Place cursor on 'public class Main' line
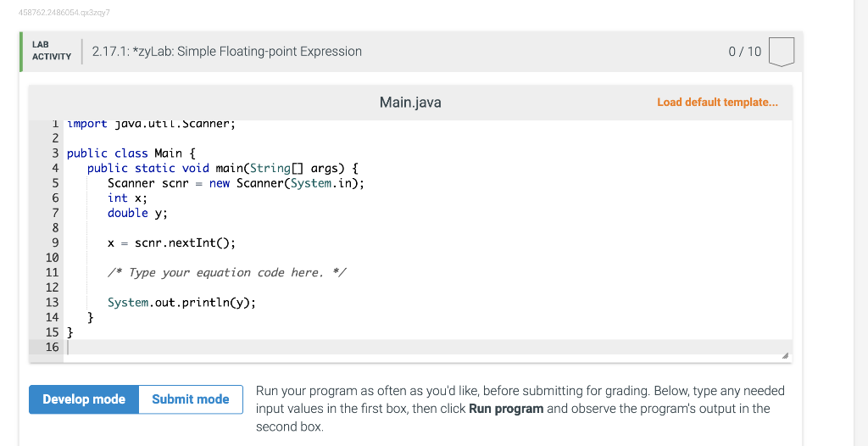This screenshot has width=868, height=446. (x=131, y=153)
